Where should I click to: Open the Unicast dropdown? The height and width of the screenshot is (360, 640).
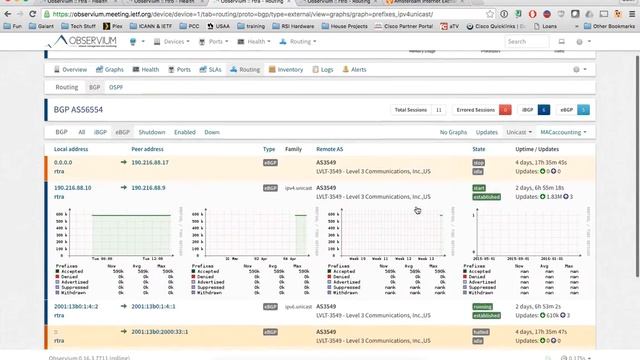click(x=519, y=132)
